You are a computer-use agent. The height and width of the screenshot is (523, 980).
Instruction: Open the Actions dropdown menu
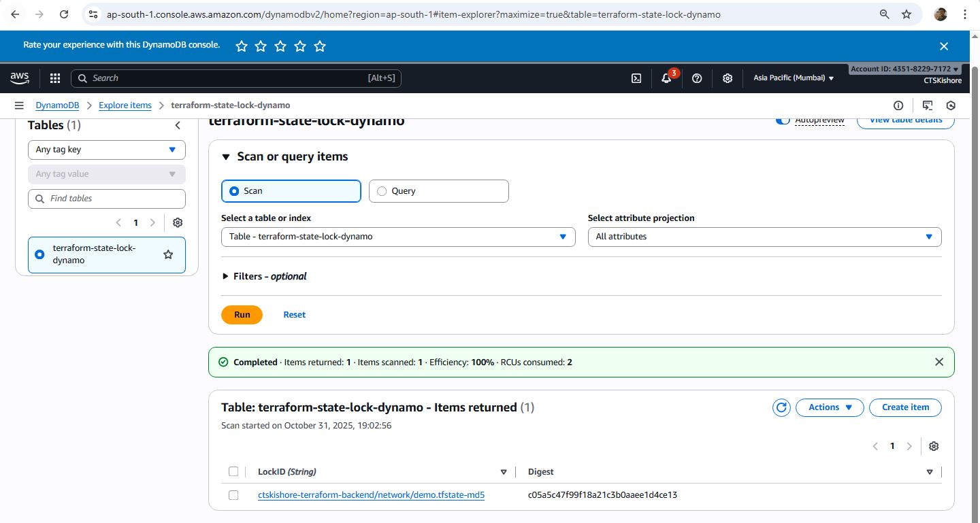[830, 407]
